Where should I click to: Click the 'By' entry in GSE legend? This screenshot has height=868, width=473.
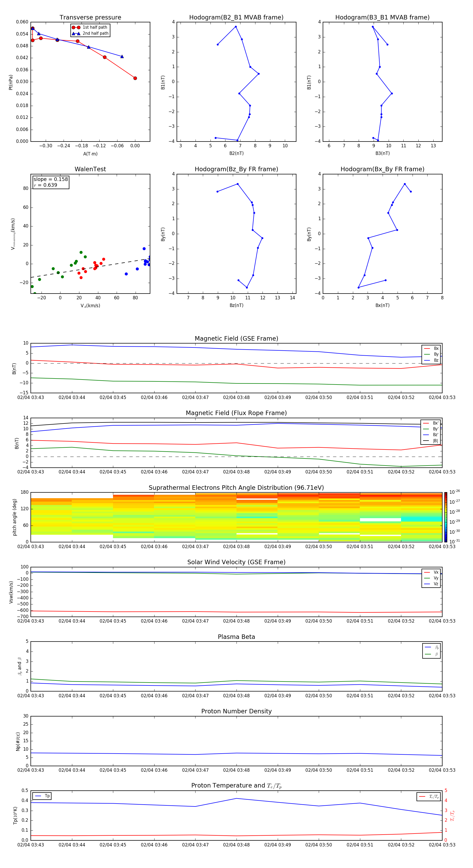(x=431, y=354)
